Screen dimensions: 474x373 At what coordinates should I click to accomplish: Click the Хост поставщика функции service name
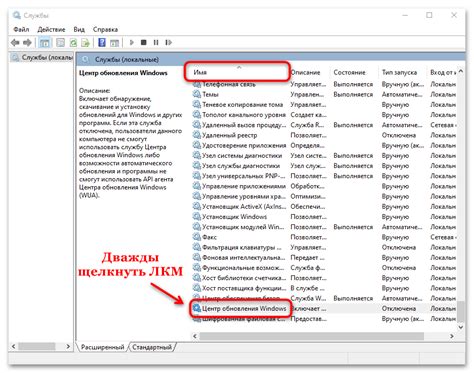pos(244,288)
